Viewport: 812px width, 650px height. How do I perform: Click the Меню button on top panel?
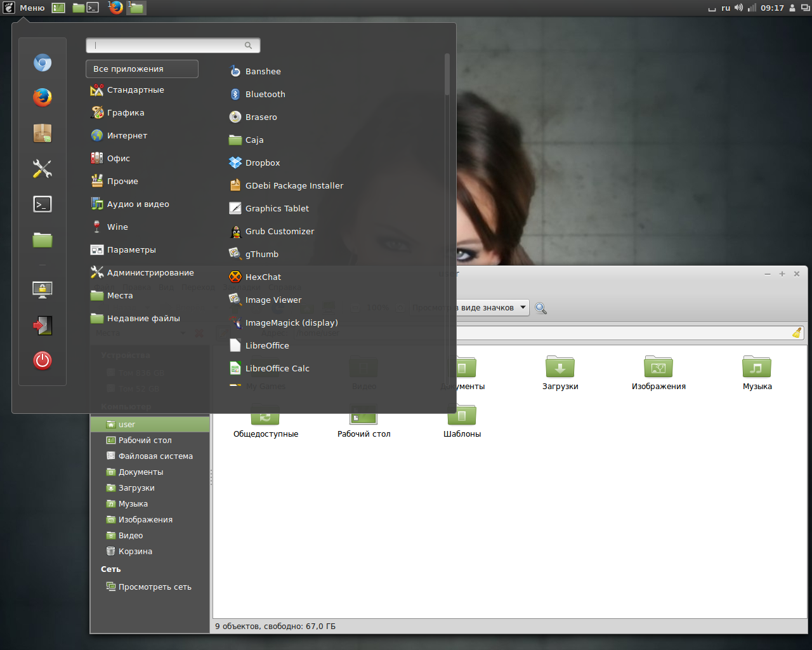(x=24, y=8)
